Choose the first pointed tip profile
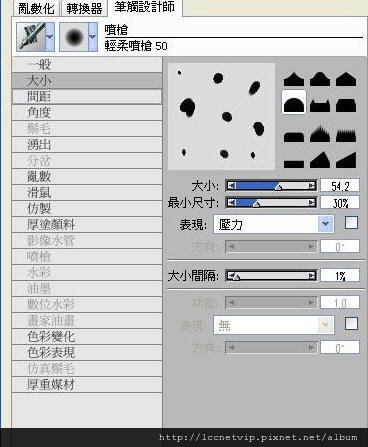Viewport: 368px width, 447px height. coord(294,79)
